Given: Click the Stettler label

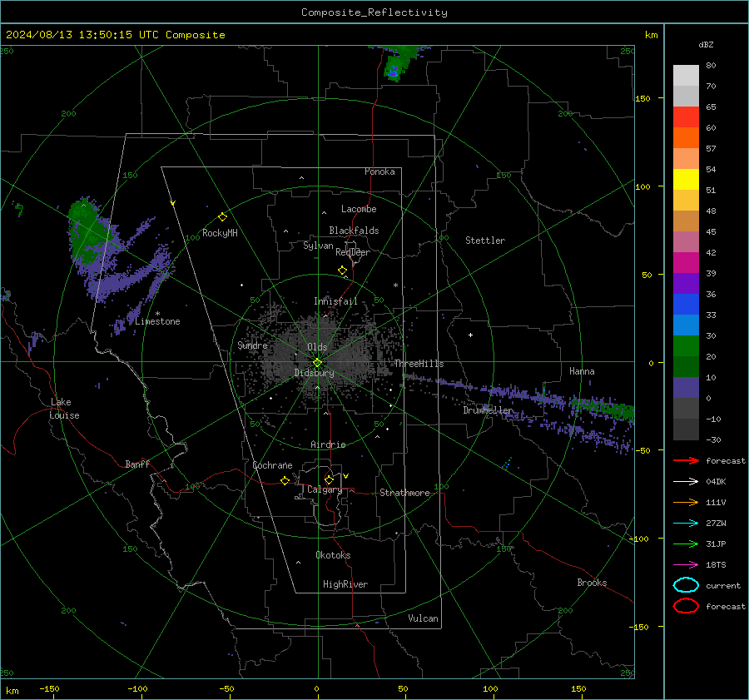Looking at the screenshot, I should point(485,241).
